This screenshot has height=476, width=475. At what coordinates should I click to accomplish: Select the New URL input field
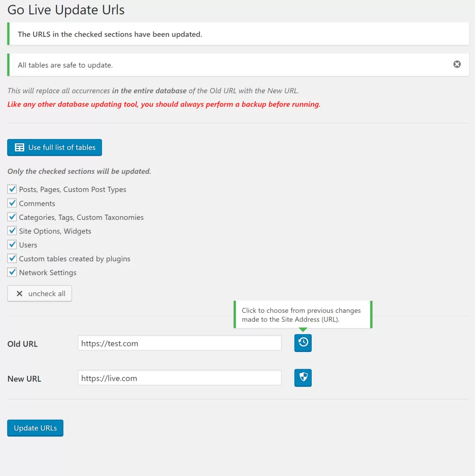179,378
